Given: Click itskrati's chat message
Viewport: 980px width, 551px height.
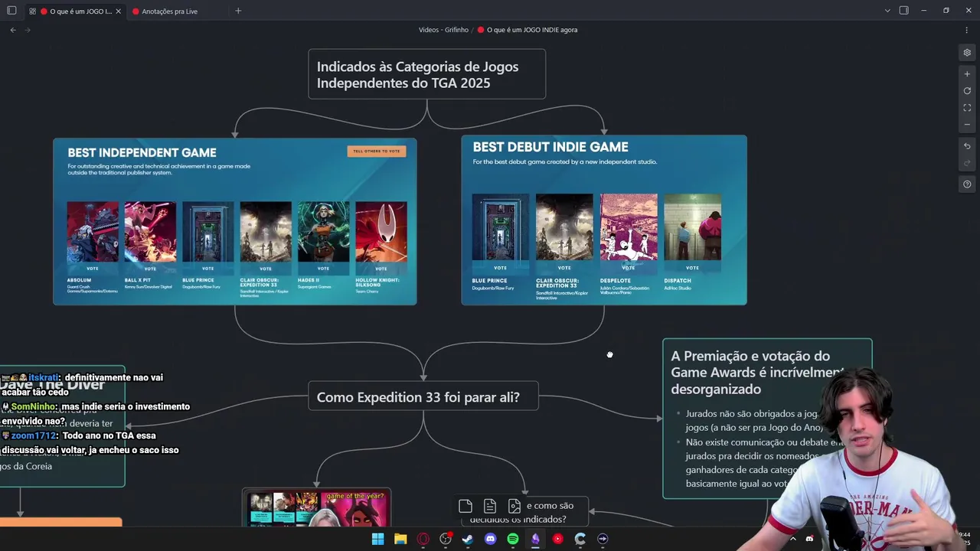Looking at the screenshot, I should tap(83, 384).
